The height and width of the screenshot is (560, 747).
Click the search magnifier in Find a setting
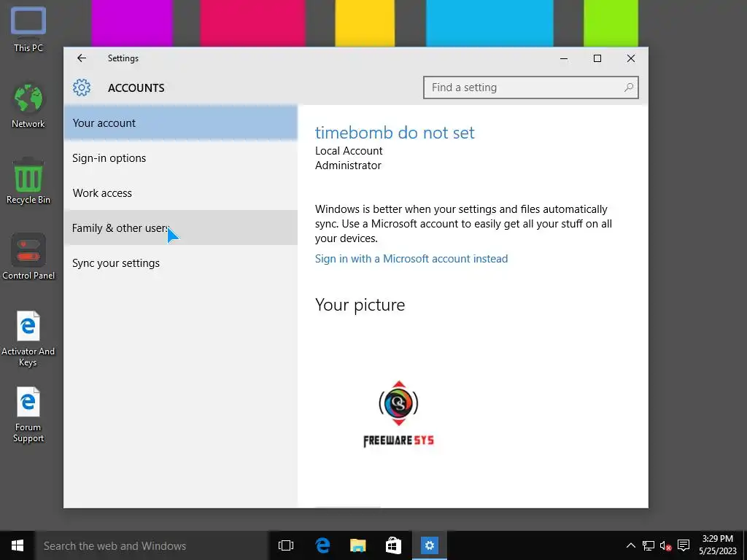628,87
